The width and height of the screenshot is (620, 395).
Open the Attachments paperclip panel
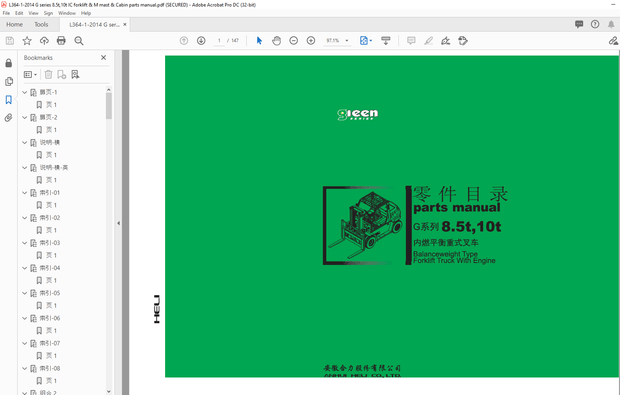(9, 118)
